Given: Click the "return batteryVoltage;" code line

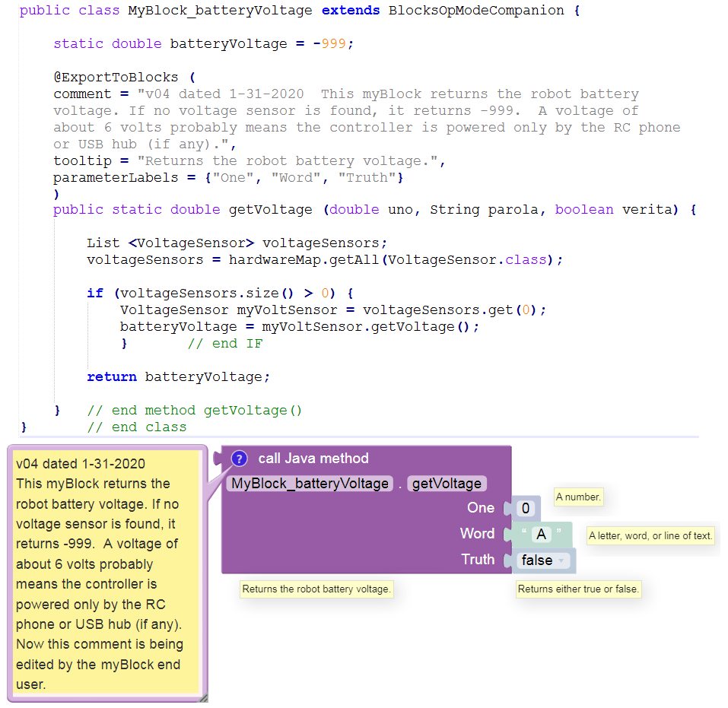Looking at the screenshot, I should point(178,376).
